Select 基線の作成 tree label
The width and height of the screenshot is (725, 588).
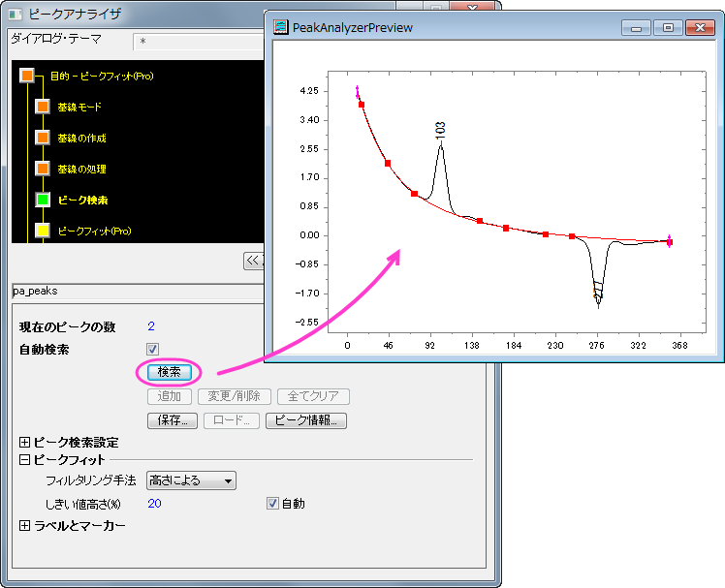click(x=81, y=139)
